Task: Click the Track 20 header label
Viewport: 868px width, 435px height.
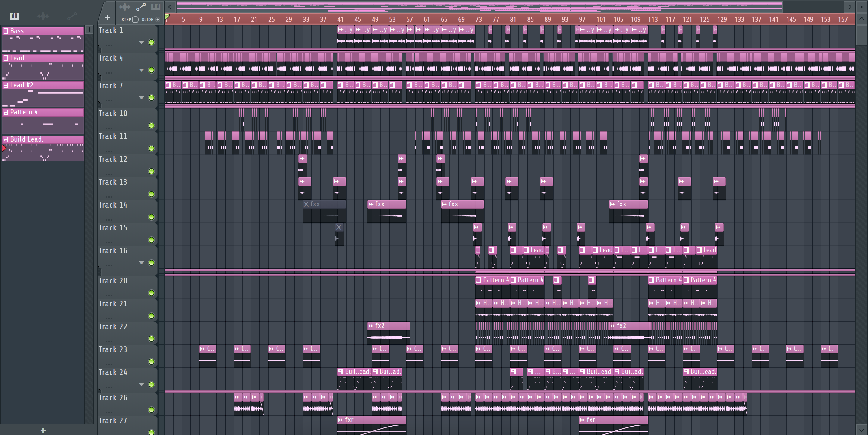Action: pyautogui.click(x=113, y=281)
